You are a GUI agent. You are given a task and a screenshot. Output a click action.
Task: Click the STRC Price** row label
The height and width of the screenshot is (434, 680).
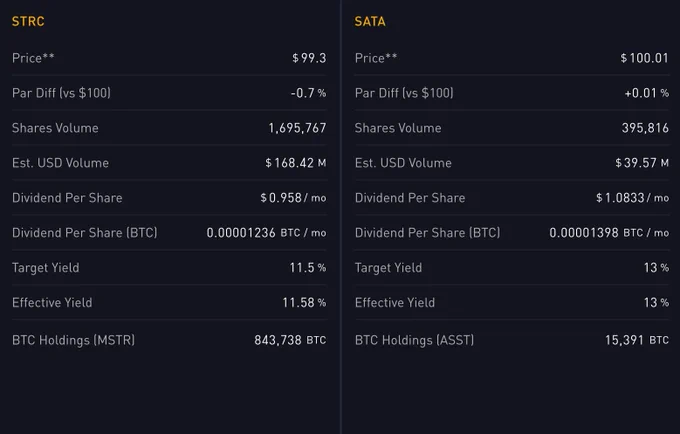point(33,58)
